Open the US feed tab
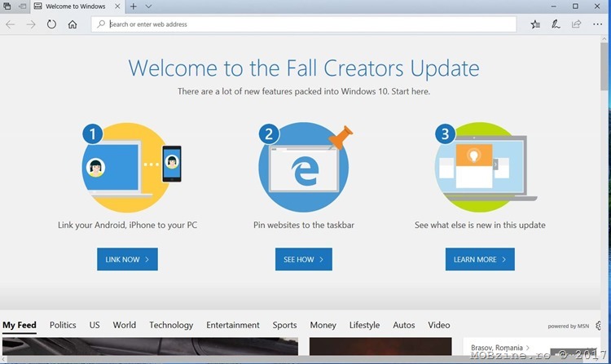 tap(95, 325)
